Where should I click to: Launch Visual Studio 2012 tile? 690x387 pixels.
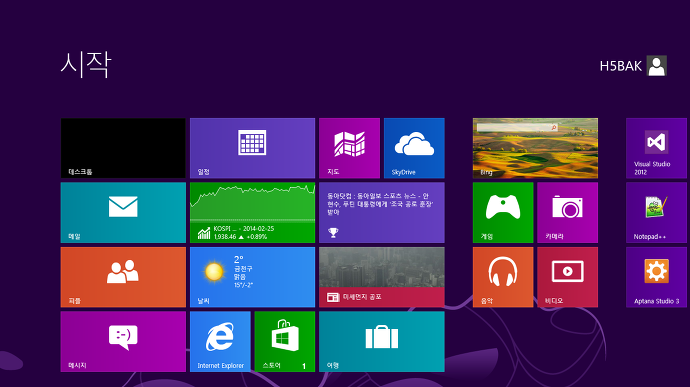click(x=657, y=148)
